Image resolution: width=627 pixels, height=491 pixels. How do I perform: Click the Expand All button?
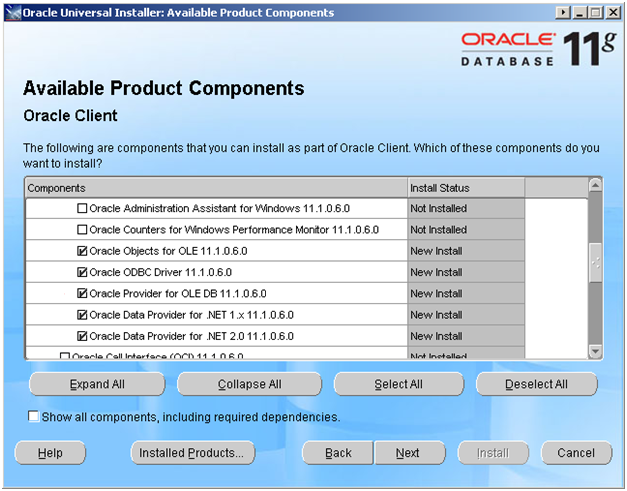point(97,384)
